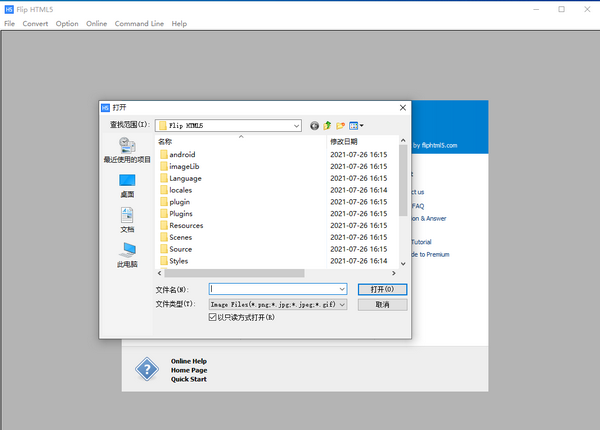The height and width of the screenshot is (430, 600).
Task: Toggle open as read-only checkbox
Action: click(x=213, y=316)
